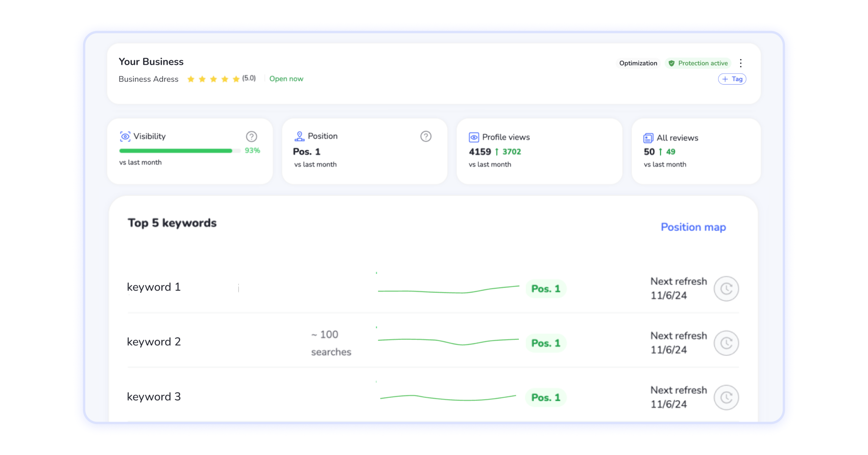Viewport: 868px width, 455px height.
Task: Click the All reviews document icon
Action: coord(649,138)
